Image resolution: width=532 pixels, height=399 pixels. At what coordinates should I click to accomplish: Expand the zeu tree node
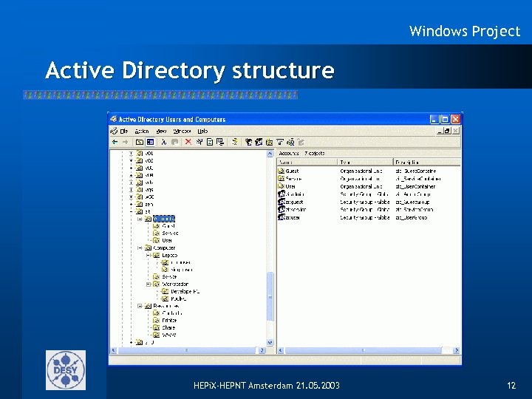132,204
